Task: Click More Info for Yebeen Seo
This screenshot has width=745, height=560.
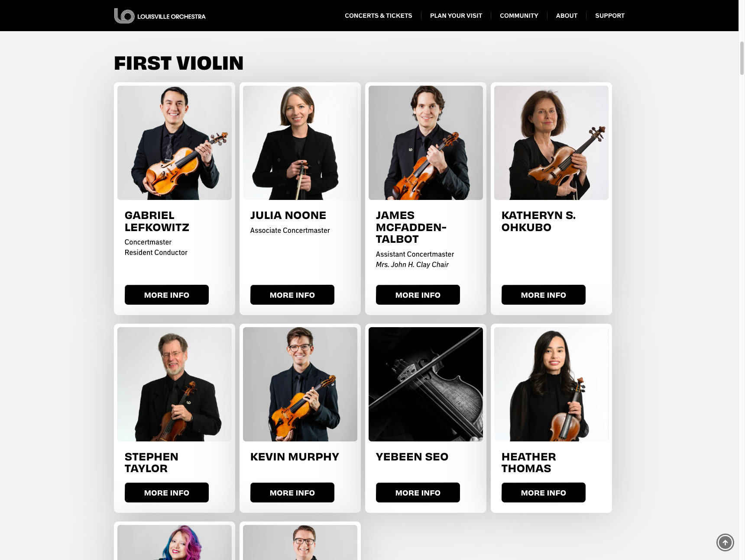Action: pyautogui.click(x=418, y=492)
